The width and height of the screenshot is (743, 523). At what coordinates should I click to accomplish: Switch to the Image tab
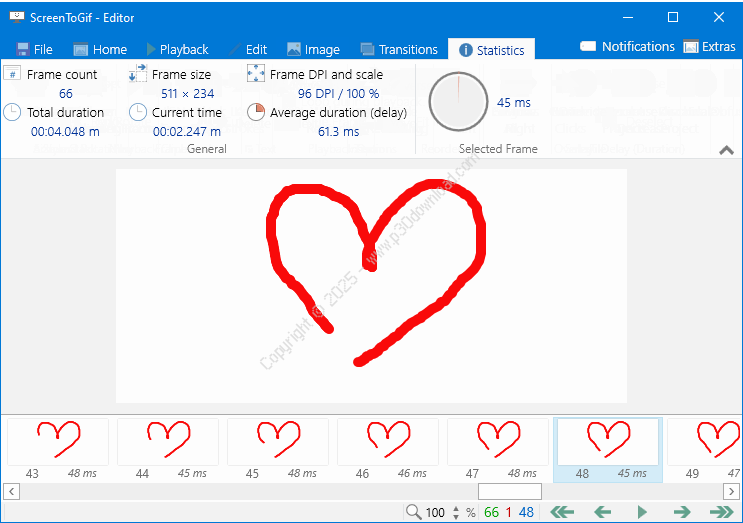click(x=313, y=49)
